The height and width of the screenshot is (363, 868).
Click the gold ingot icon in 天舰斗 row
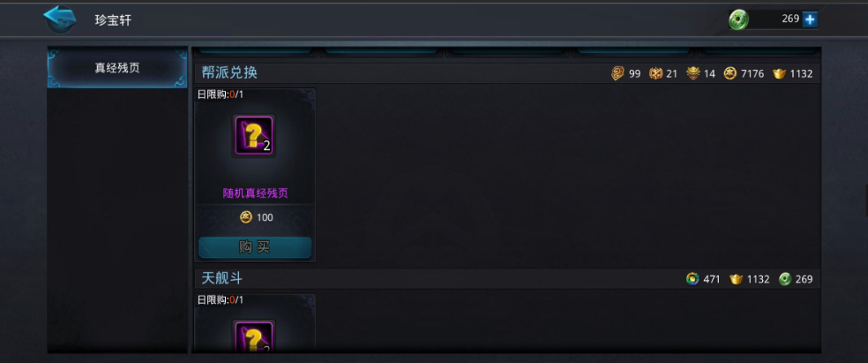coord(736,279)
